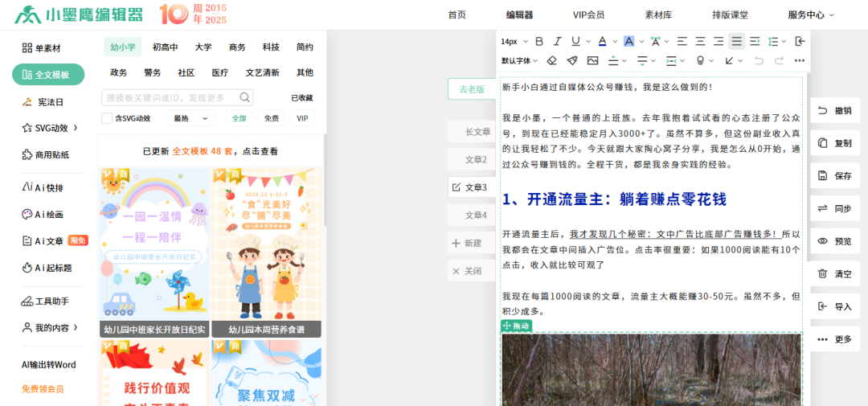Align text to the right

[719, 41]
